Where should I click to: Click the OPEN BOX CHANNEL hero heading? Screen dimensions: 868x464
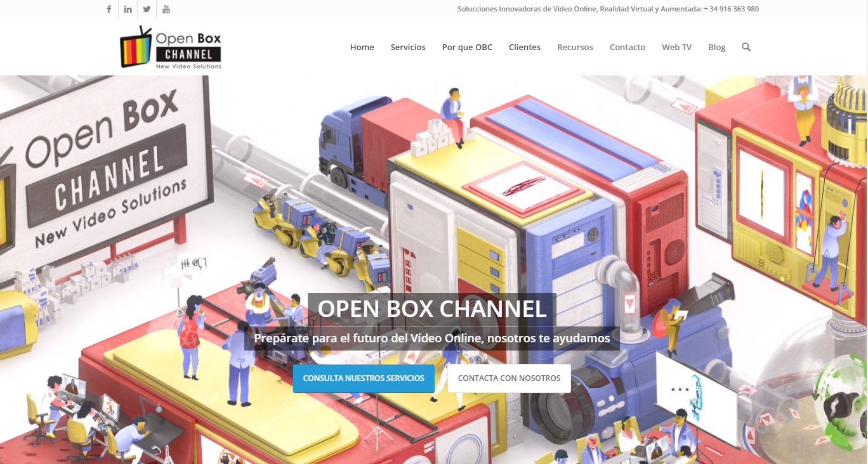pyautogui.click(x=432, y=309)
